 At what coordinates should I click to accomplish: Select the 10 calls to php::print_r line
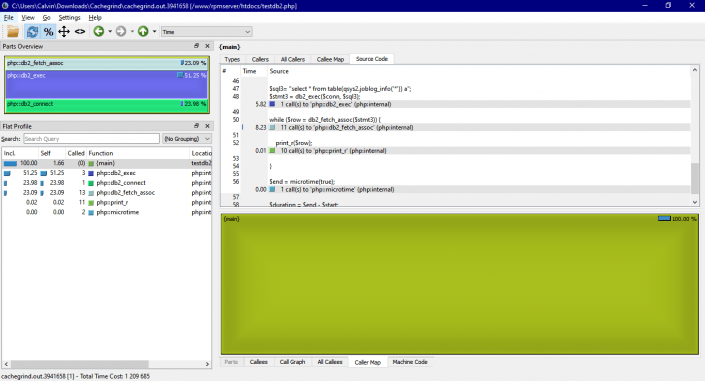tap(455, 151)
